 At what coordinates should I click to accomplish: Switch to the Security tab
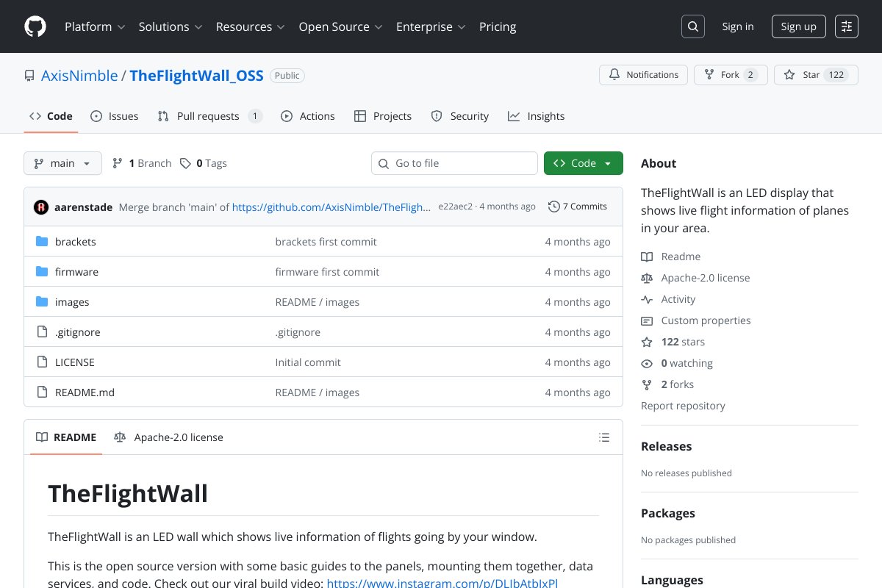pyautogui.click(x=459, y=116)
